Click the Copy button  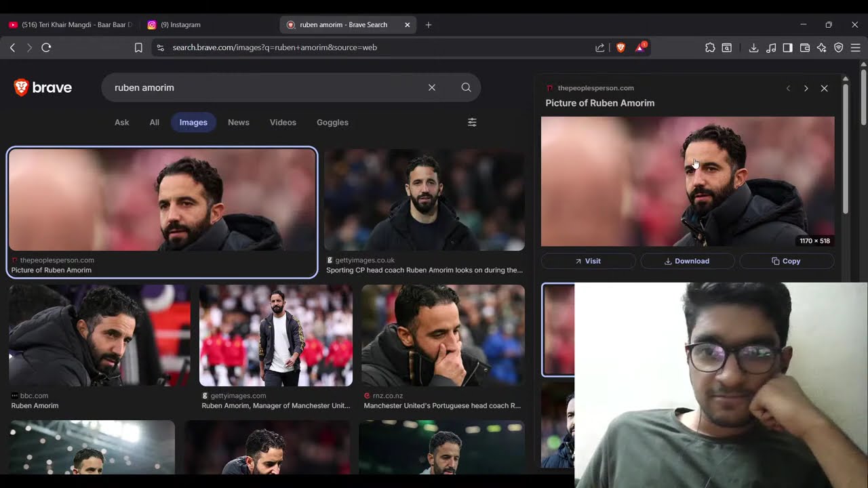pyautogui.click(x=787, y=261)
